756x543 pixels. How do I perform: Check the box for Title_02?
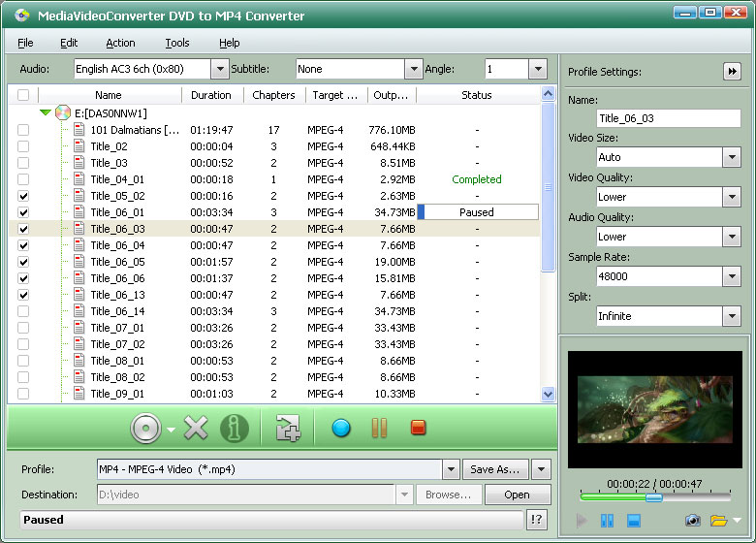click(23, 146)
